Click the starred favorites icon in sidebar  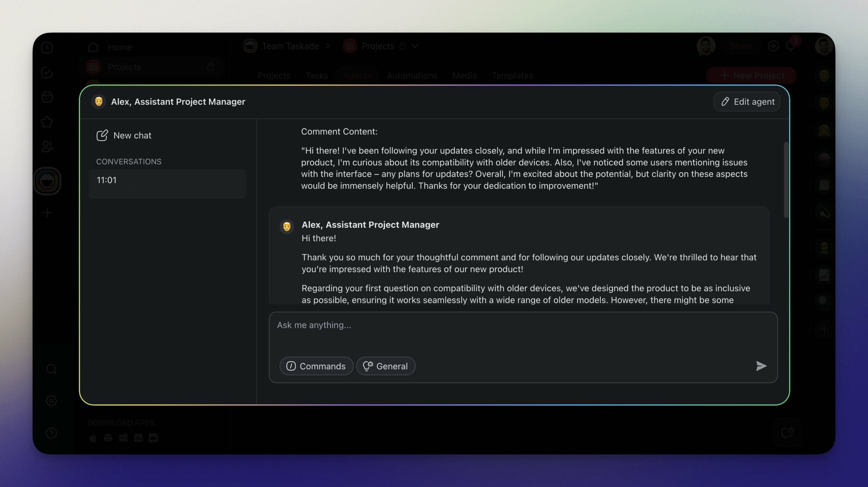47,122
